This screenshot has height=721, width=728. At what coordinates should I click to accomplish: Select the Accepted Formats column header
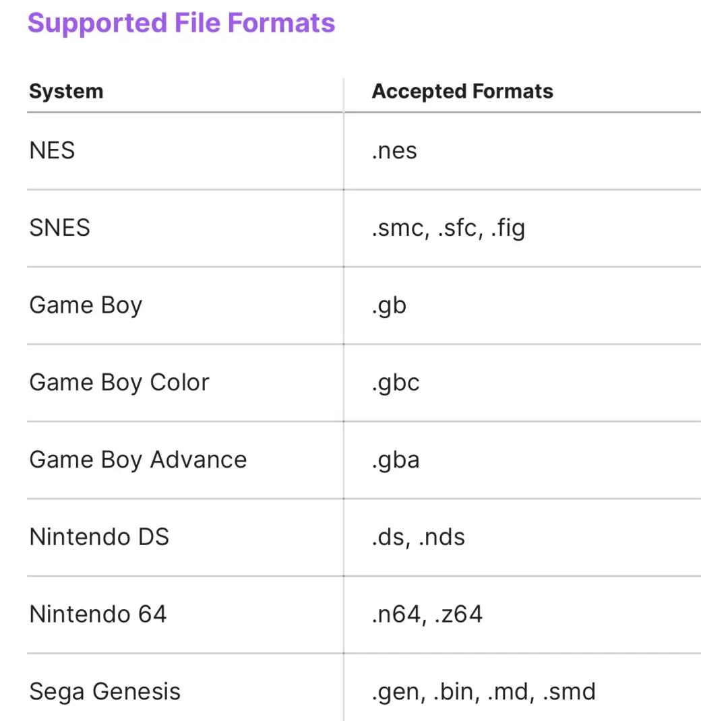[462, 91]
